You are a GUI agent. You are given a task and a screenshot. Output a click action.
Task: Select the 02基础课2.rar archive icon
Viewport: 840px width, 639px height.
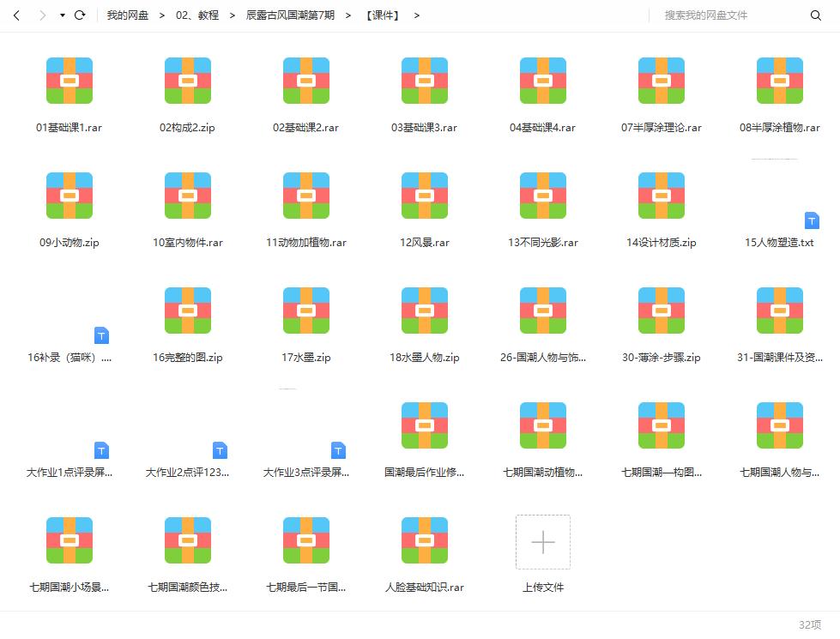click(306, 81)
